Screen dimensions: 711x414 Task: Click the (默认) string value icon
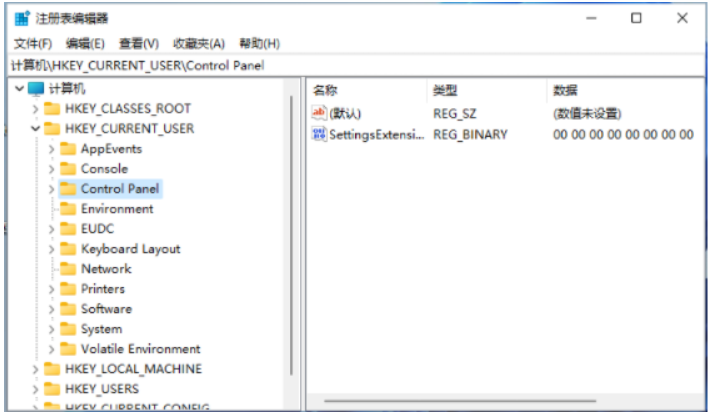pyautogui.click(x=320, y=113)
